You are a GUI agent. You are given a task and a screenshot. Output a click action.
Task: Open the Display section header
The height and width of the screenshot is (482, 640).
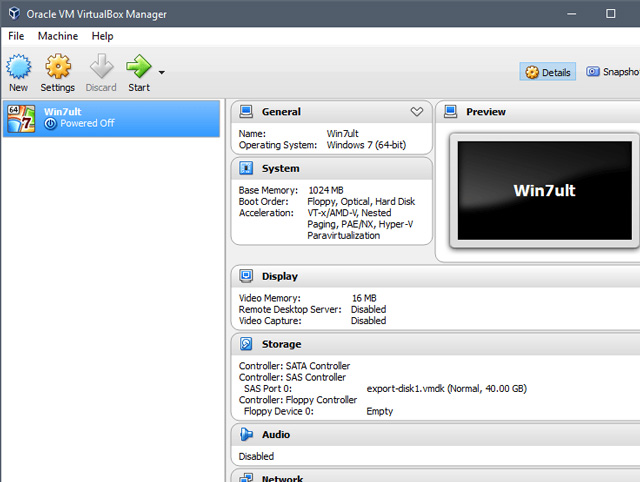coord(280,276)
